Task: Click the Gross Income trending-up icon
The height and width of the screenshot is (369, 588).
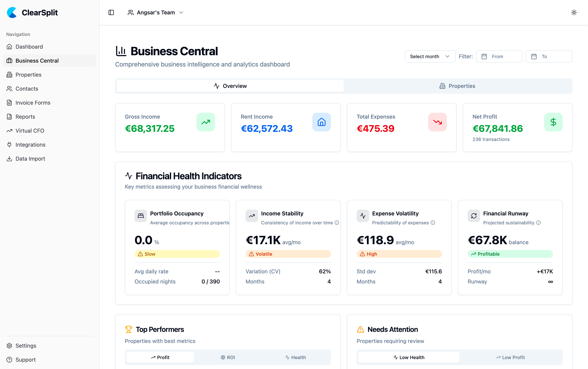Action: tap(206, 122)
